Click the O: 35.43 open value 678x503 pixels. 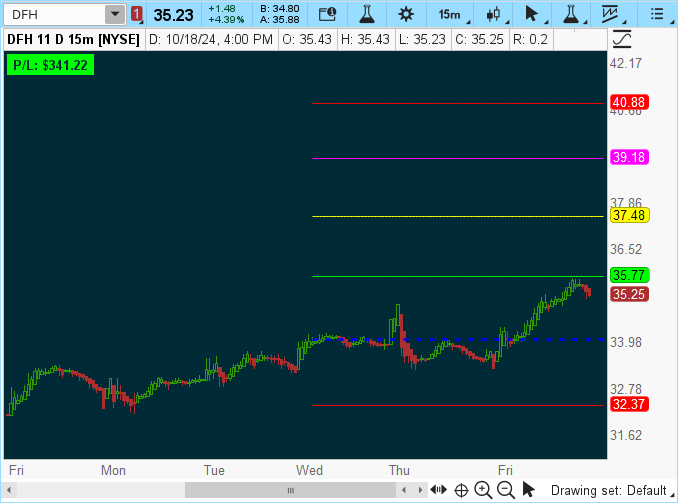click(307, 39)
